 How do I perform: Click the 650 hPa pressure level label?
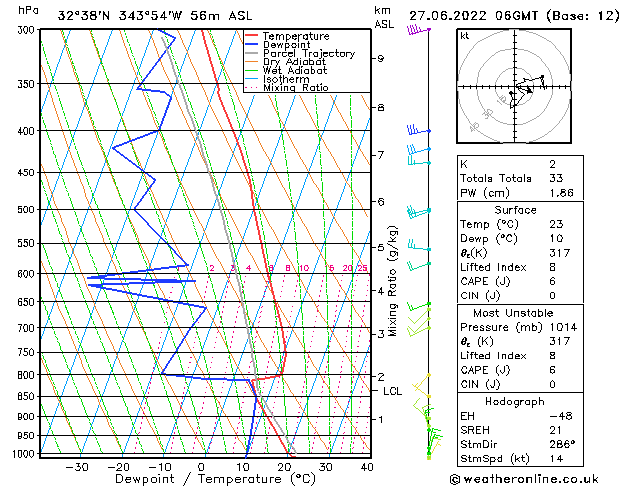(28, 302)
